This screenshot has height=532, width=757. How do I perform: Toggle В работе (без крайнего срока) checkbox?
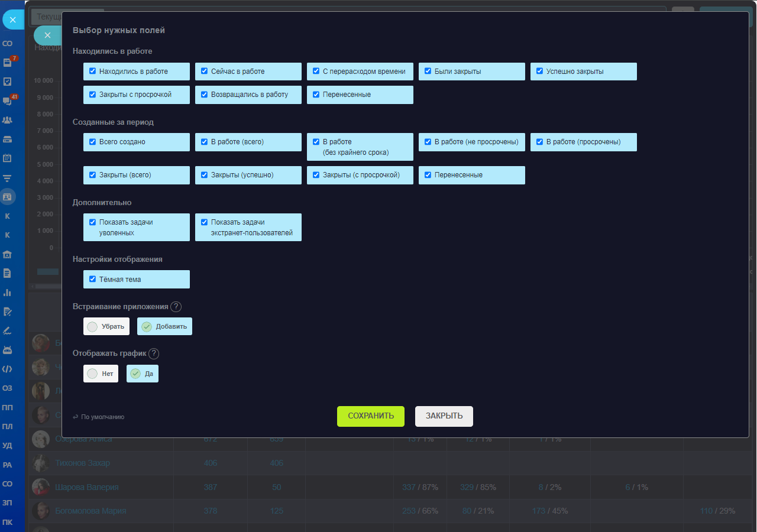(x=316, y=141)
